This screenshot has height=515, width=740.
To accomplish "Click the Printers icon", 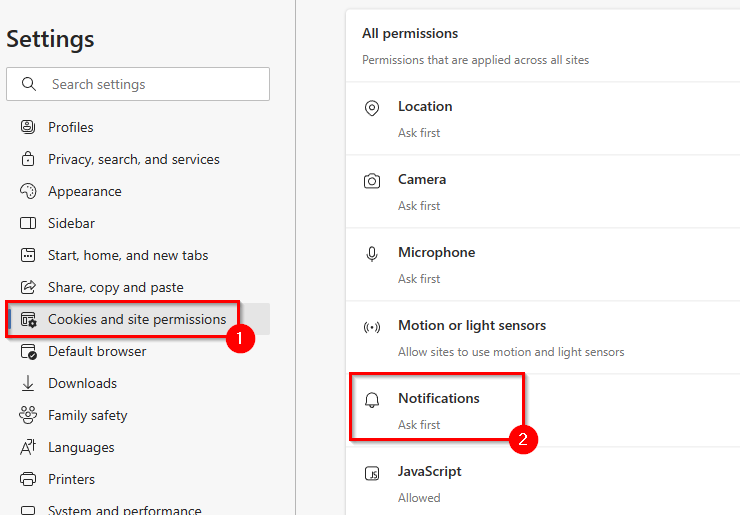I will pos(28,479).
